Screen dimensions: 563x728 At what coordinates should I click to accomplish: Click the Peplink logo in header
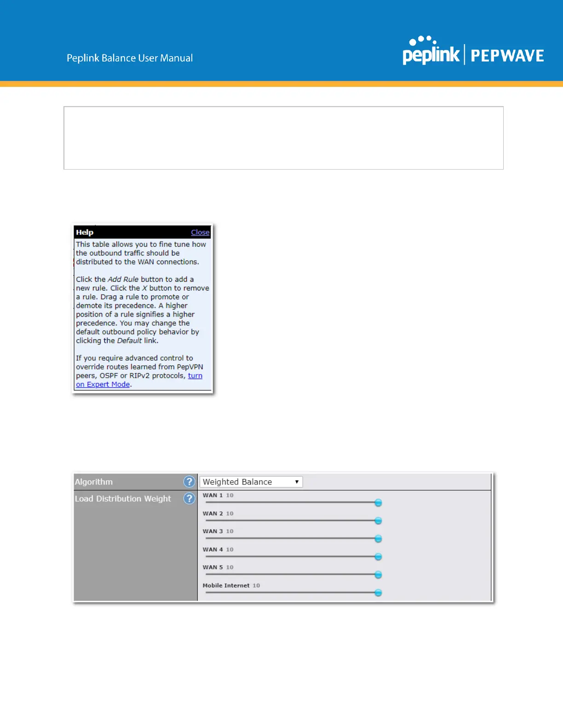point(431,51)
